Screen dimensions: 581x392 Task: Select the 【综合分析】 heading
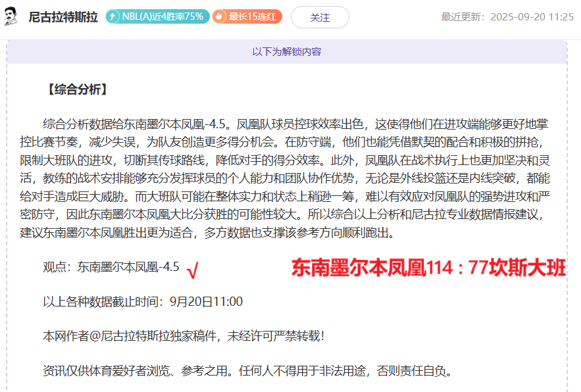coord(78,89)
